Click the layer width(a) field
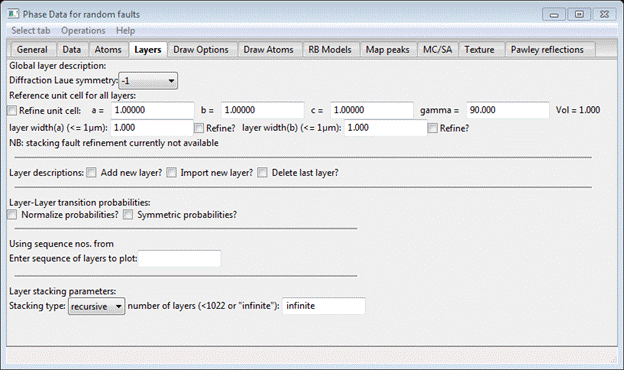Viewport: 624px width, 370px height. 152,128
